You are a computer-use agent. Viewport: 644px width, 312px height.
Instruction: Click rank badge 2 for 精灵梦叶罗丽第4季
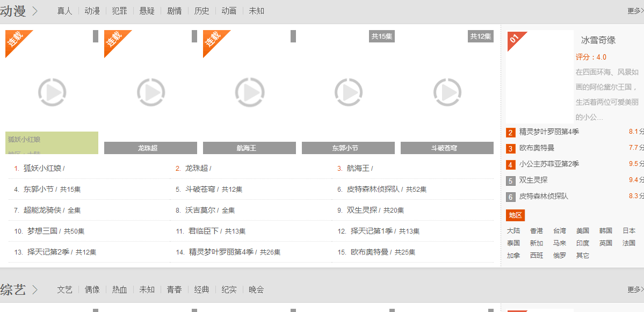[x=510, y=133]
